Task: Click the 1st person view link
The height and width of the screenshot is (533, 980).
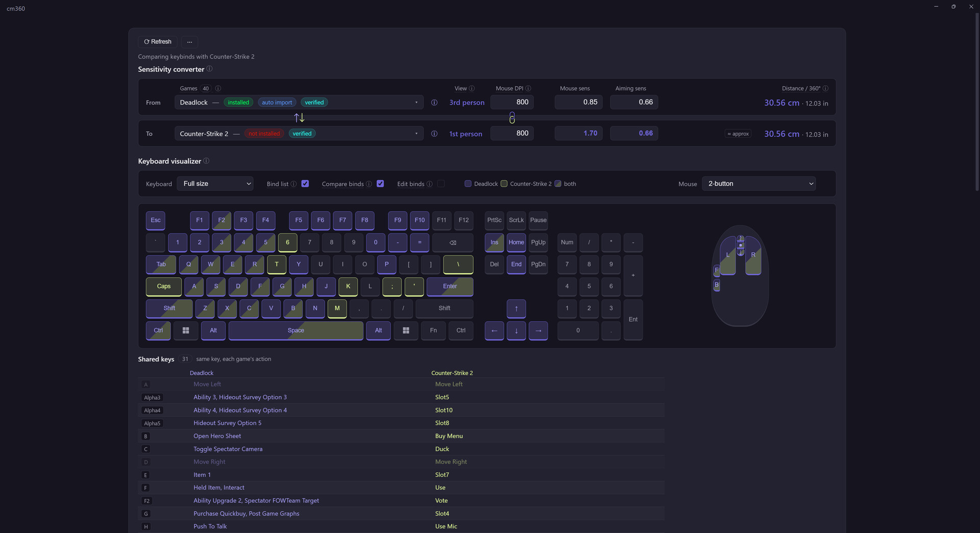Action: (x=465, y=134)
